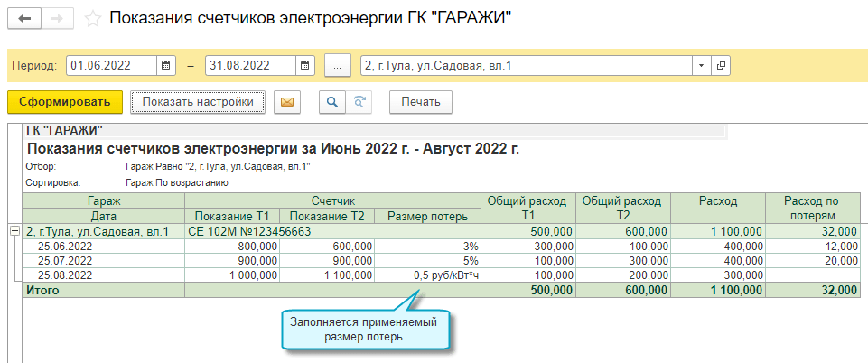
Task: Click the Общий расход T1 header
Action: 528,209
